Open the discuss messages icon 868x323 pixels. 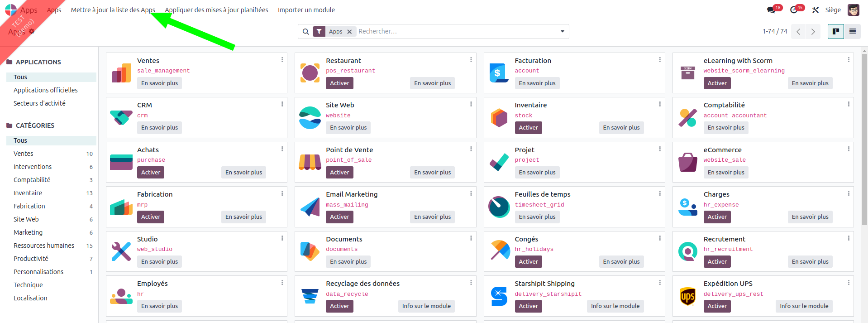[771, 10]
